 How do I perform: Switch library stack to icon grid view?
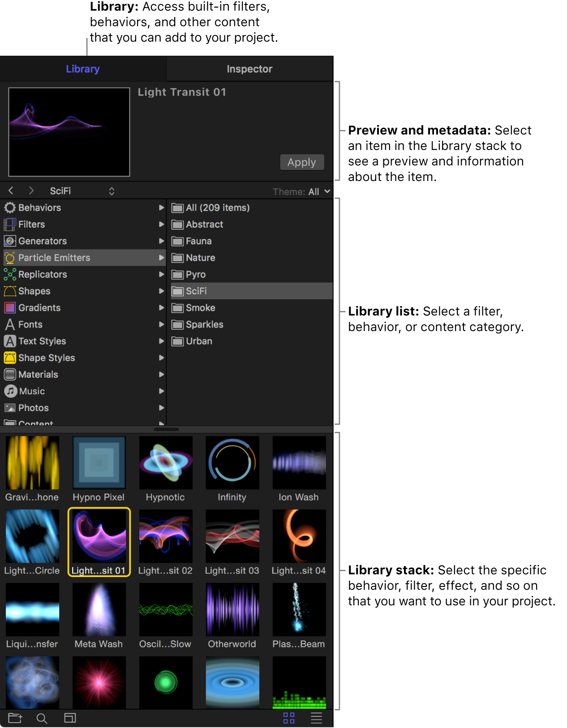point(289,718)
